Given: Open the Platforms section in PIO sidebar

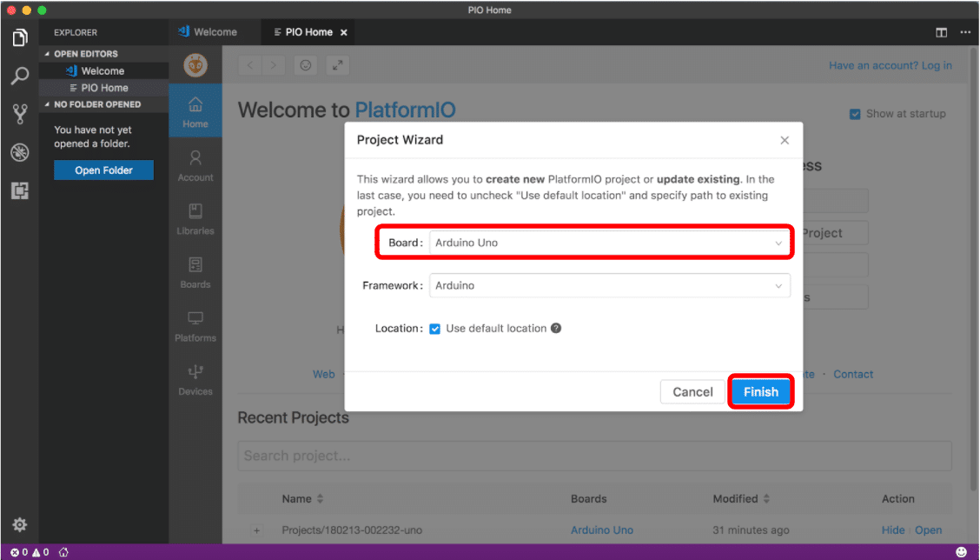Looking at the screenshot, I should [195, 326].
